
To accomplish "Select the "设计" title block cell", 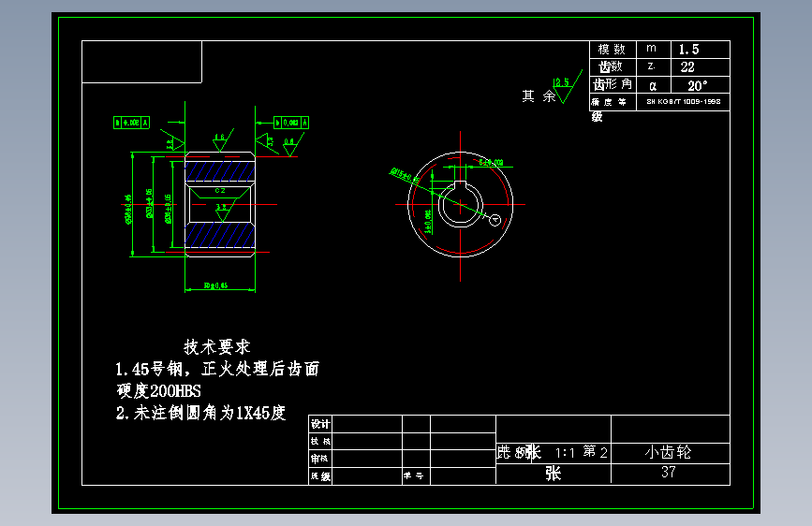I will (320, 424).
